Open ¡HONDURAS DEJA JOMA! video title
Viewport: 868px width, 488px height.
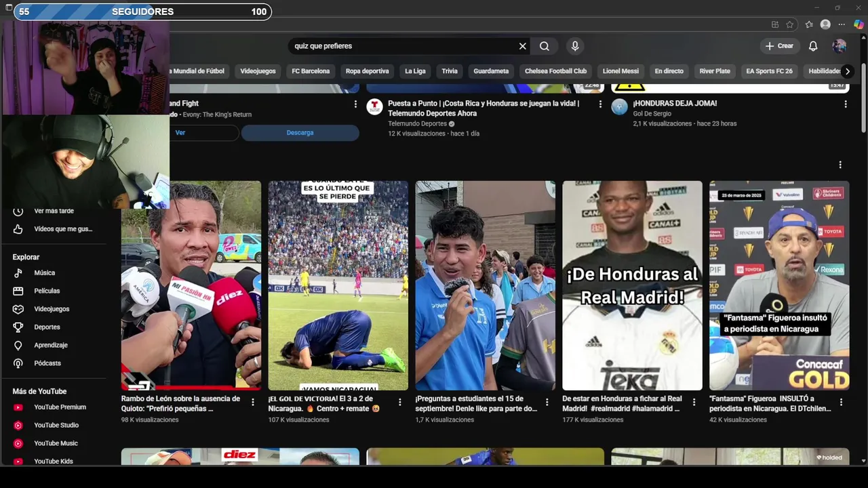pos(675,104)
